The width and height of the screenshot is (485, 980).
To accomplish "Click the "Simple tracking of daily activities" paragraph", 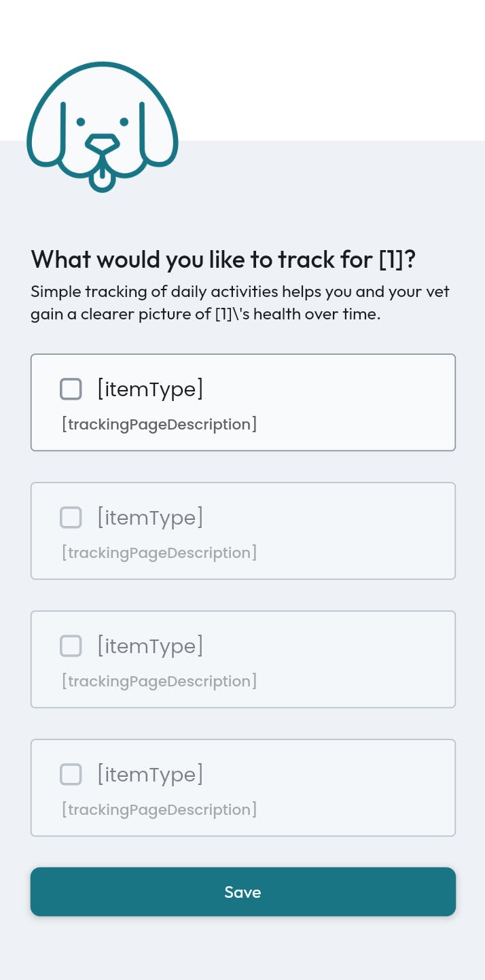I will (x=240, y=303).
